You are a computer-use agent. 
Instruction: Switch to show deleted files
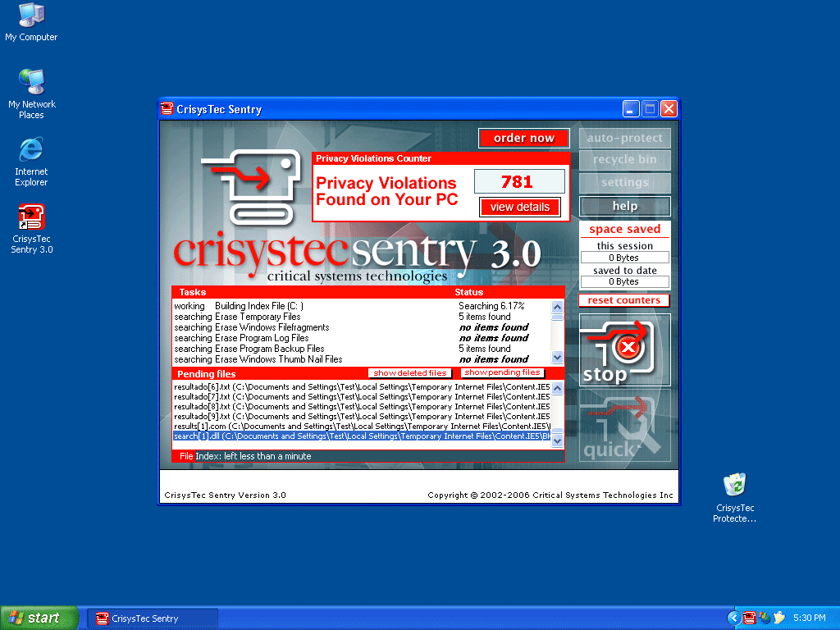tap(409, 373)
